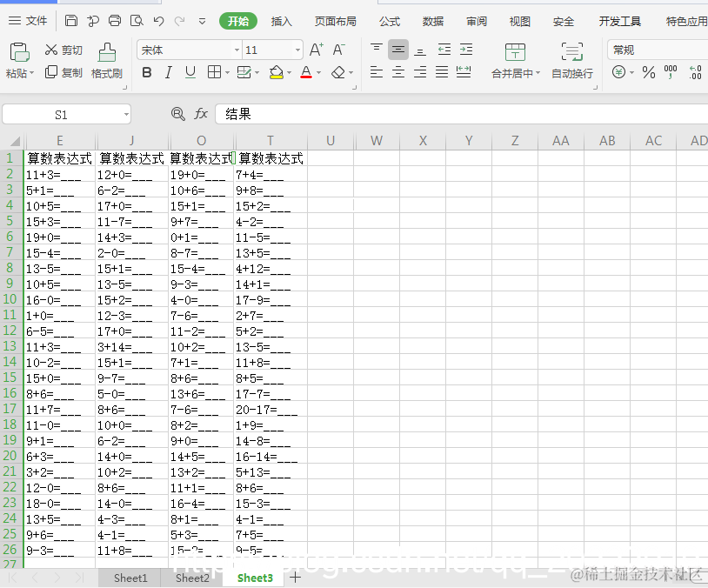
Task: Open the font name 宋体 dropdown
Action: 237,50
